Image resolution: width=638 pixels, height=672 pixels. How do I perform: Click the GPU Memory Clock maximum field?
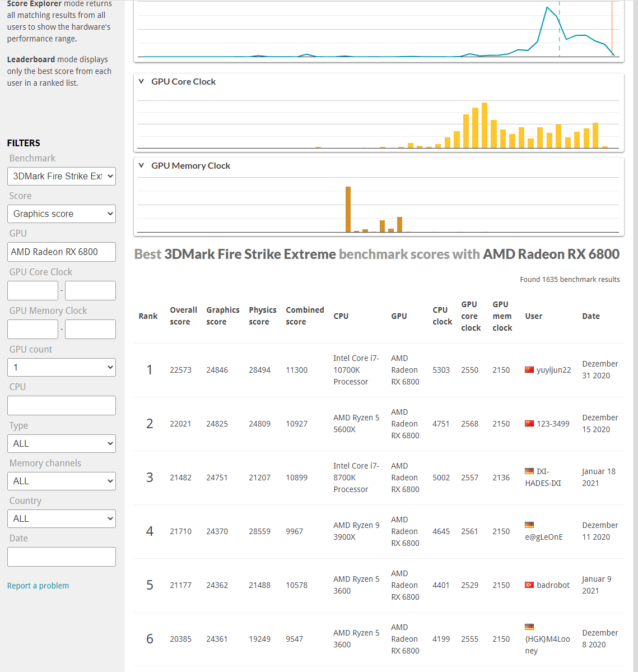(x=90, y=329)
